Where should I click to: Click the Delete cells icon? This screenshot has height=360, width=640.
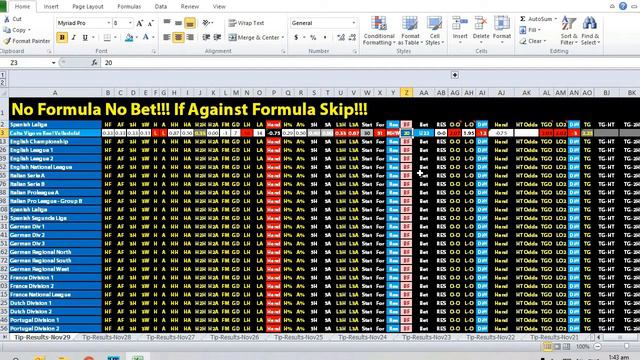point(481,23)
